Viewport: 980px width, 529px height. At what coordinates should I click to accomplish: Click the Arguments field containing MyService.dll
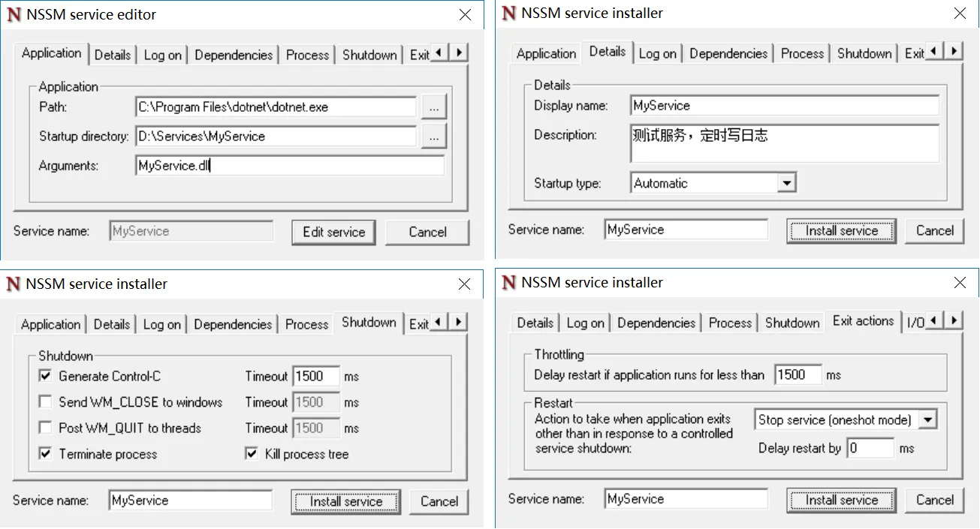click(290, 166)
